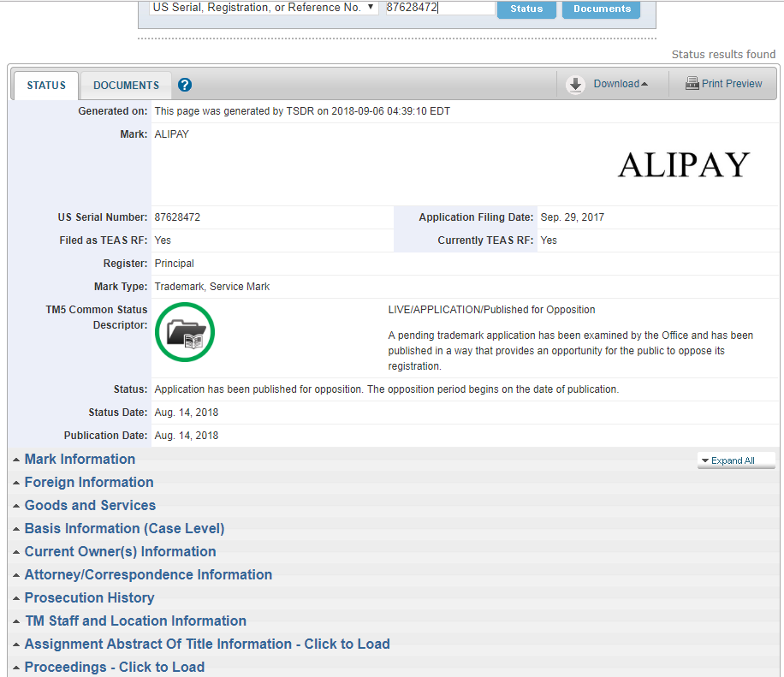Open the help question mark icon
The image size is (784, 677).
tap(185, 85)
